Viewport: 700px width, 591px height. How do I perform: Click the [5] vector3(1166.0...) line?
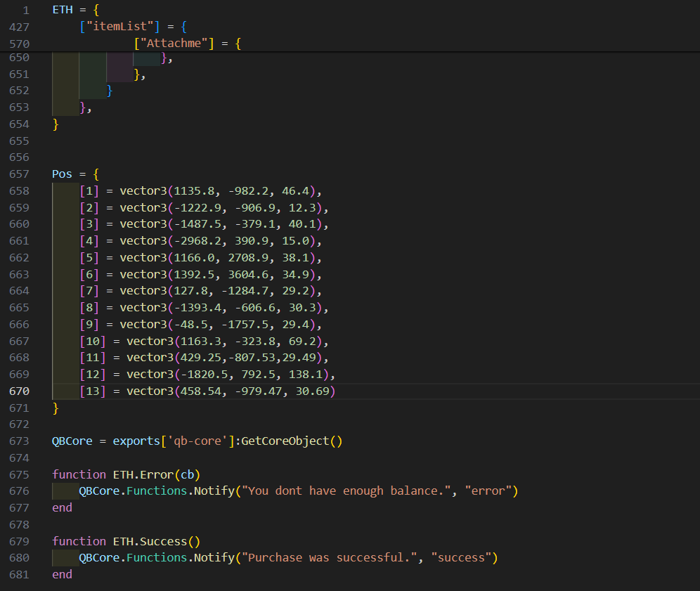pos(200,258)
